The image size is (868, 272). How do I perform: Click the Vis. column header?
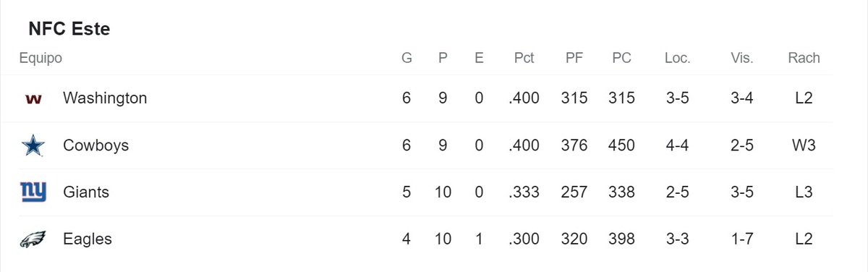click(x=742, y=59)
